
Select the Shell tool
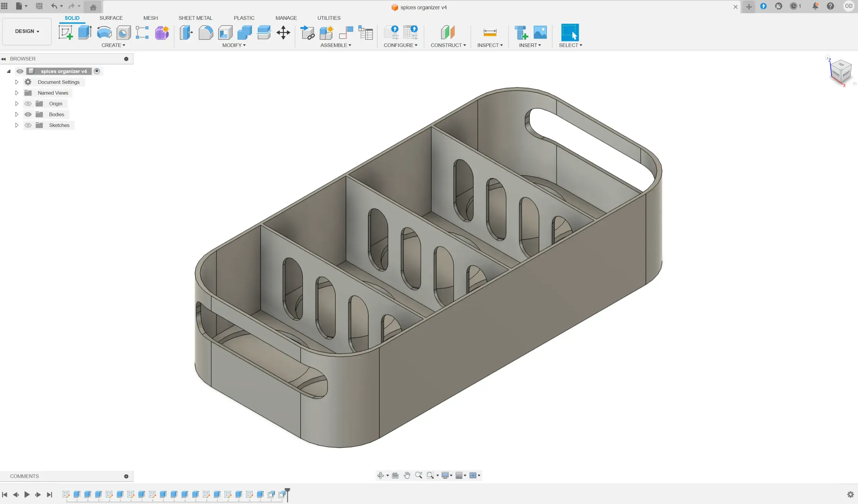pos(225,33)
